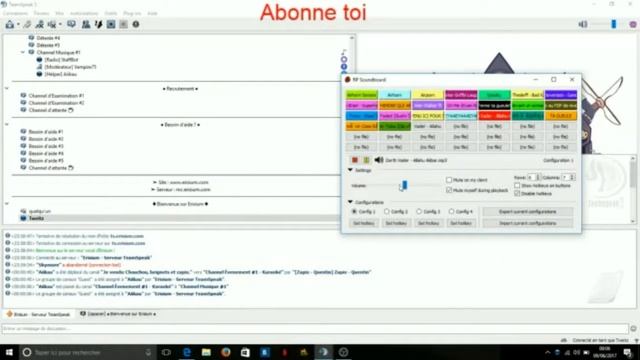This screenshot has width=640, height=360.
Task: Select the Config 1 radio button
Action: point(354,212)
